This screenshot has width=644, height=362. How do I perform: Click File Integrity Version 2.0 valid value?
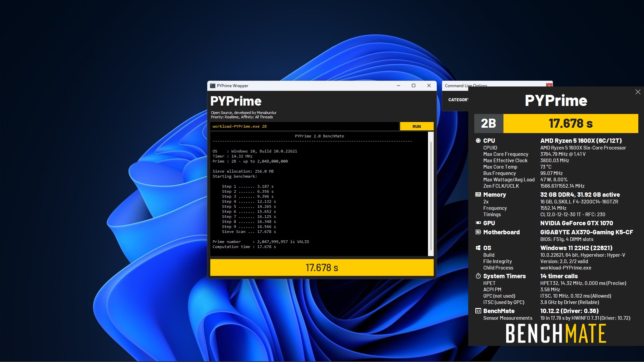tap(564, 261)
